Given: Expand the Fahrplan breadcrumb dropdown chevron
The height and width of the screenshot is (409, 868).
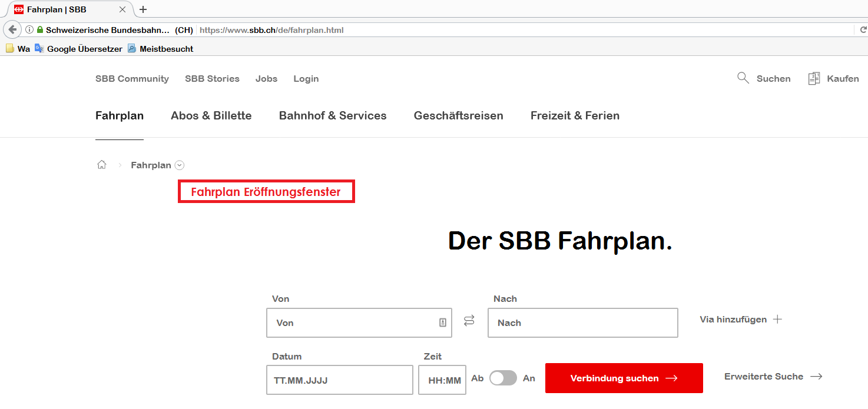Looking at the screenshot, I should (180, 165).
